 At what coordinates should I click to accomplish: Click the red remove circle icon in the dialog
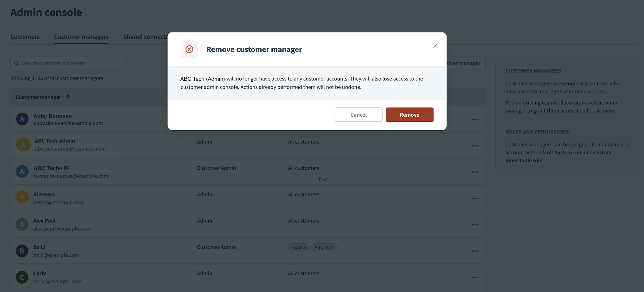coord(189,49)
